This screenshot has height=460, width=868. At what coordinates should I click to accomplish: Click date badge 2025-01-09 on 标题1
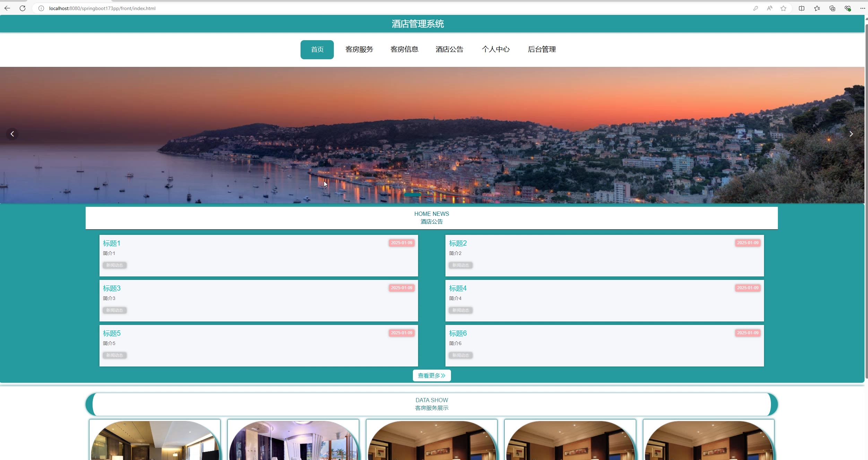coord(402,243)
